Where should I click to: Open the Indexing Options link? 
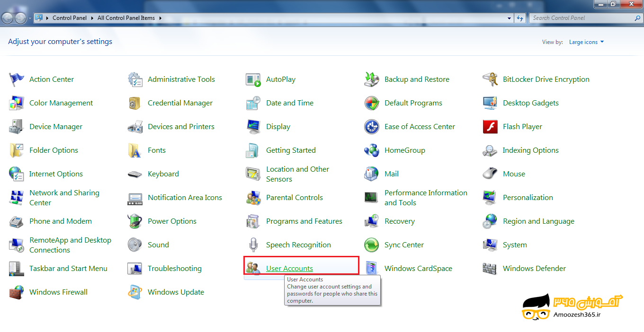[x=531, y=150]
